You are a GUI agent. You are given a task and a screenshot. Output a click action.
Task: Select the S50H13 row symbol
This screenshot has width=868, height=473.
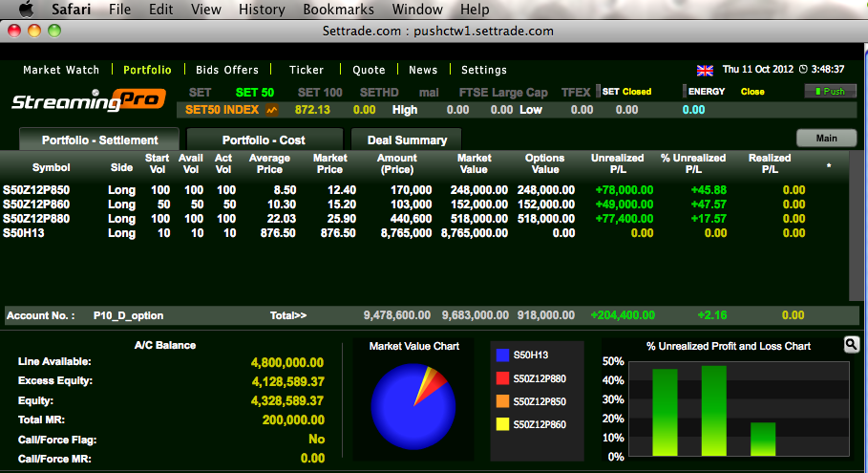tap(23, 233)
